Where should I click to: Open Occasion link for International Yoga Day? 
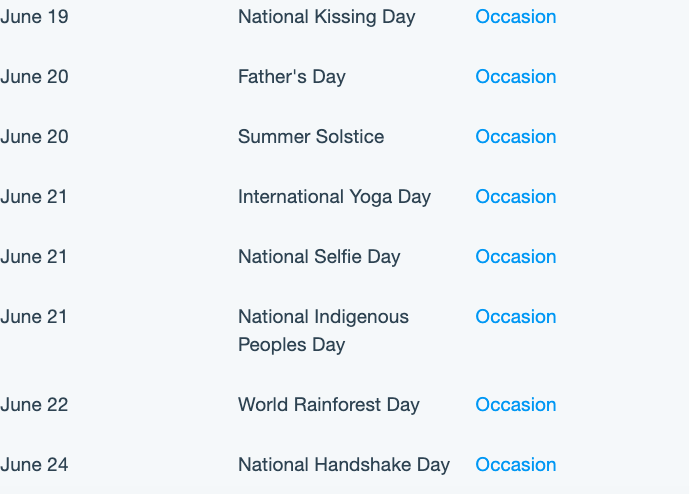pyautogui.click(x=516, y=197)
